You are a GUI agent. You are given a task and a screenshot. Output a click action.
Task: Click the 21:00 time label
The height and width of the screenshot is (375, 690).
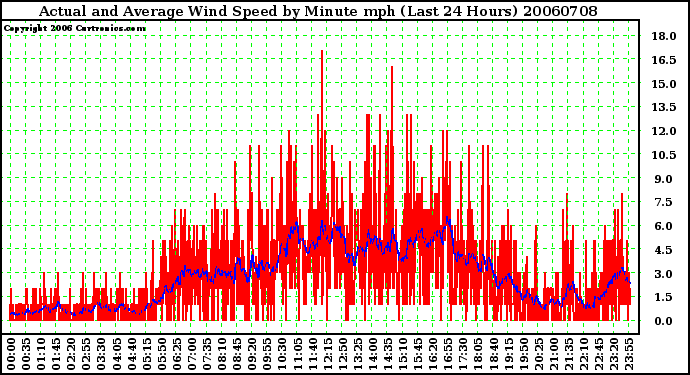tap(553, 354)
